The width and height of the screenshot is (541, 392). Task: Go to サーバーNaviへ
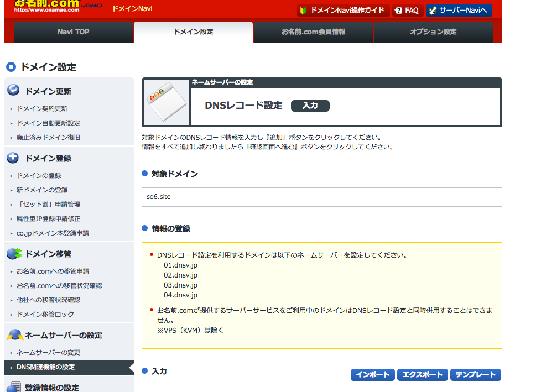click(459, 11)
